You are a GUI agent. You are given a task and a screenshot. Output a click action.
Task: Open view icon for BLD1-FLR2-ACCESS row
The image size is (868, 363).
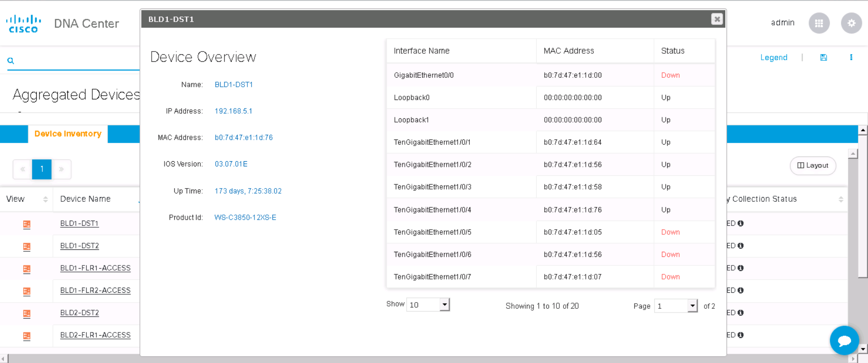(27, 291)
